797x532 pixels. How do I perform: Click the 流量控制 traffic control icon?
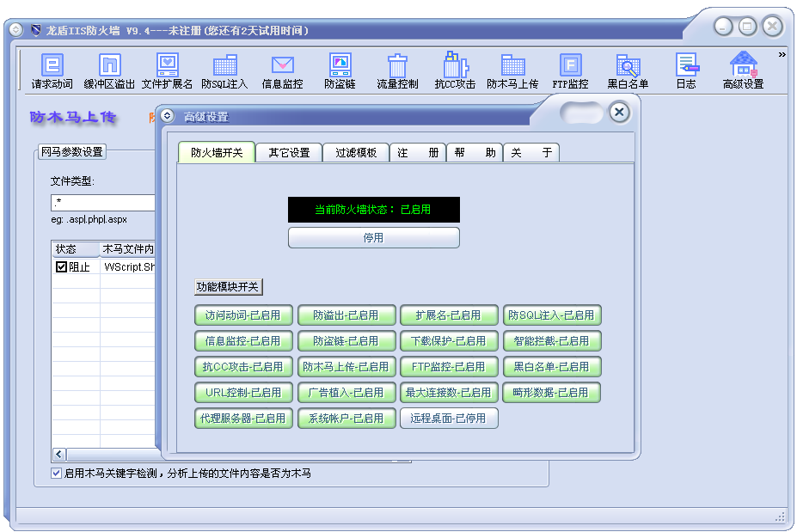[396, 69]
